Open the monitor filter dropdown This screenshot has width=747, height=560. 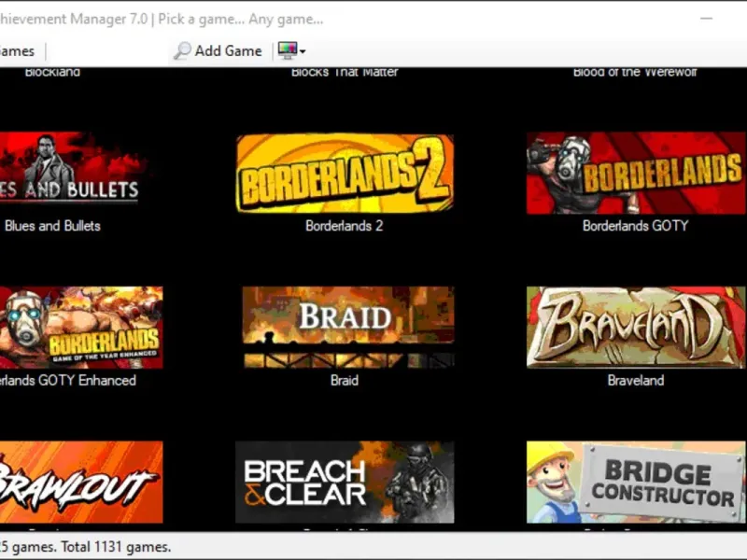point(291,50)
